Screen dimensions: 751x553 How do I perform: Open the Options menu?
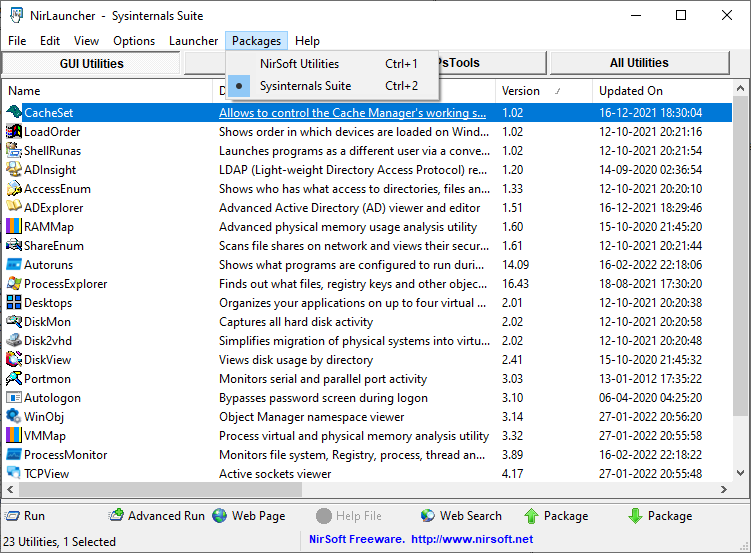click(134, 41)
